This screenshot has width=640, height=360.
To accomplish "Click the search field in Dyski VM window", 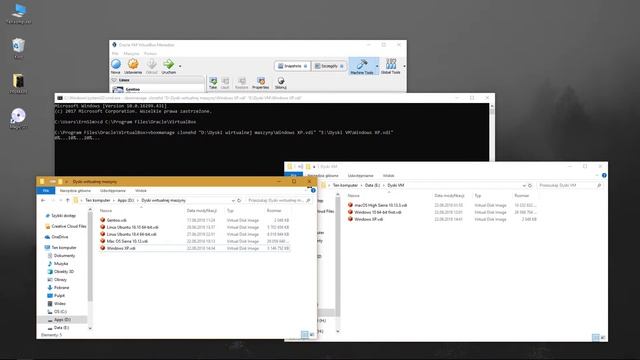I will [570, 185].
